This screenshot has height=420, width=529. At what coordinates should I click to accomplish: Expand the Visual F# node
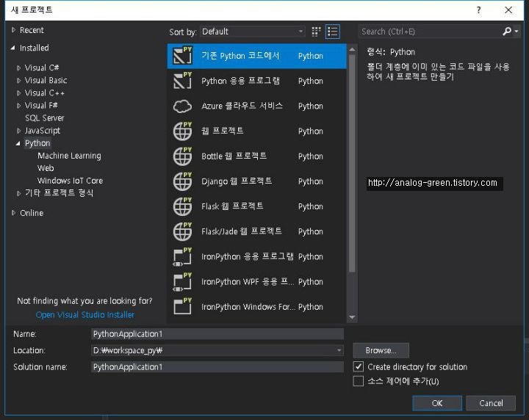(x=18, y=106)
